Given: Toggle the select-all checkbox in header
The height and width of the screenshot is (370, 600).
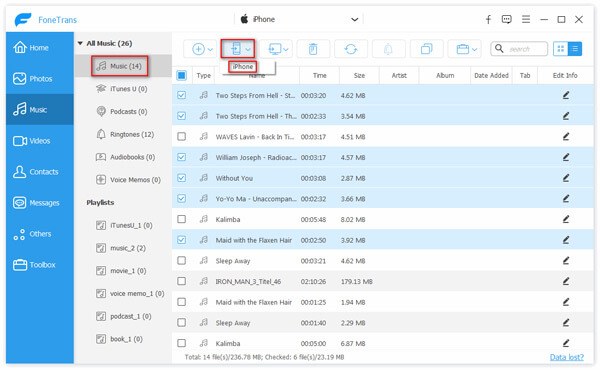Looking at the screenshot, I should [182, 75].
